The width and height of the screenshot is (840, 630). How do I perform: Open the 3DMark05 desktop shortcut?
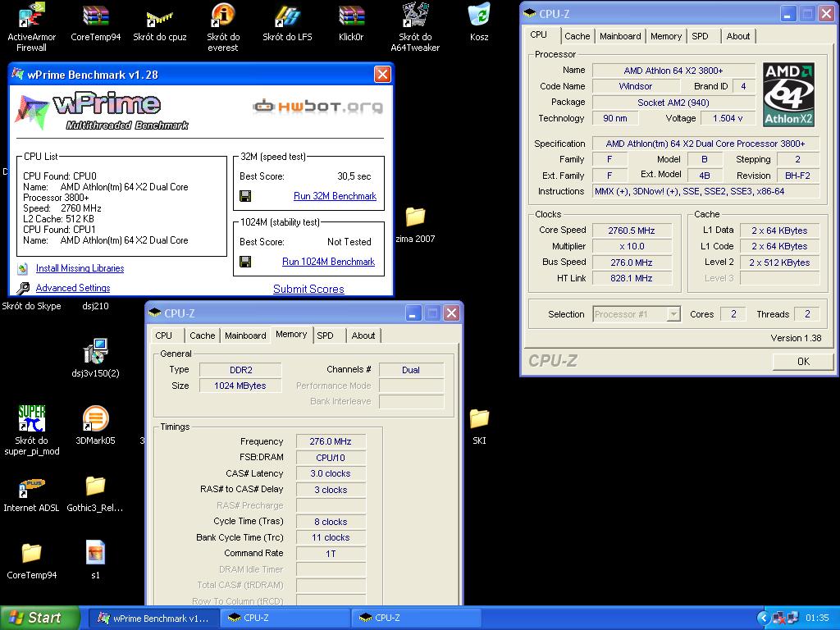[95, 419]
